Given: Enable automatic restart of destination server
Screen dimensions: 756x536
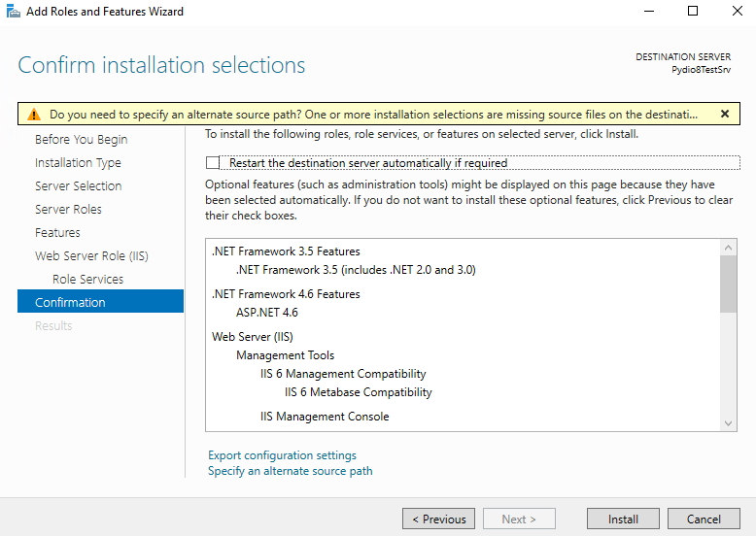Looking at the screenshot, I should [x=213, y=163].
